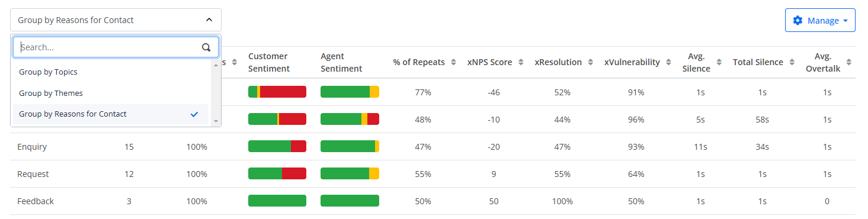868x219 pixels.
Task: Click the gear icon on Manage button
Action: tap(797, 20)
